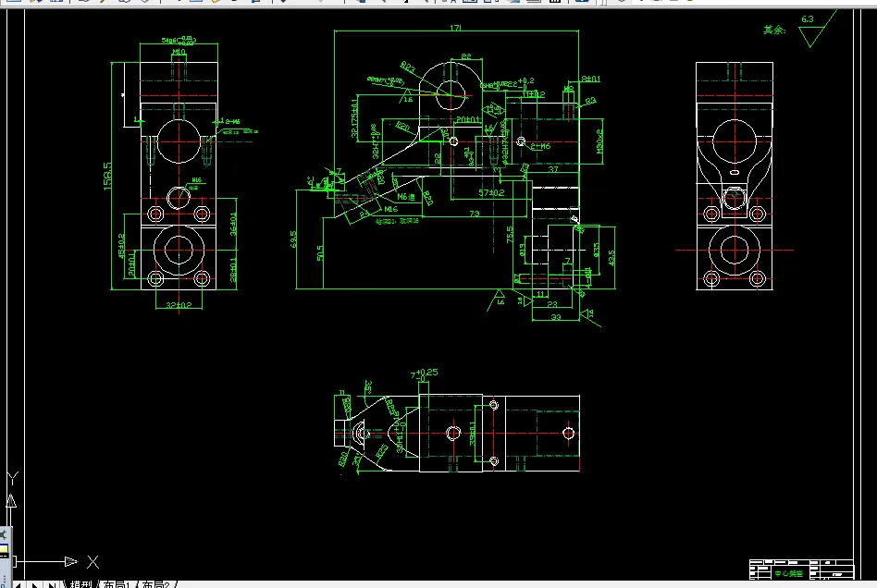Click the 7+0.25 tolerance dimension

[x=425, y=374]
